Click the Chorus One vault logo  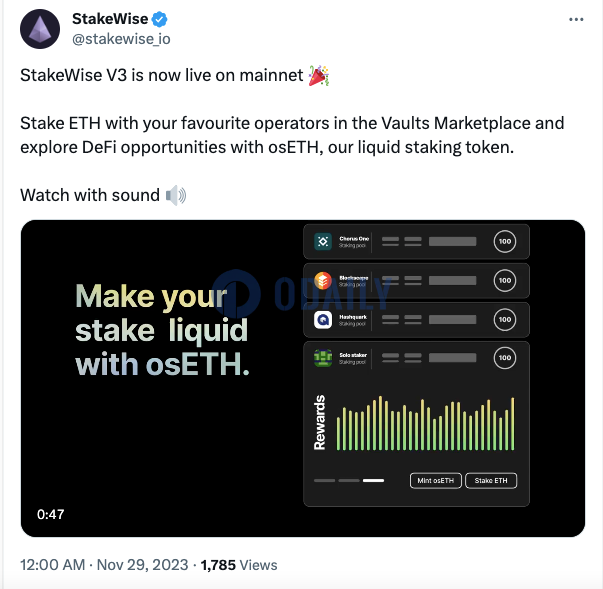click(323, 241)
